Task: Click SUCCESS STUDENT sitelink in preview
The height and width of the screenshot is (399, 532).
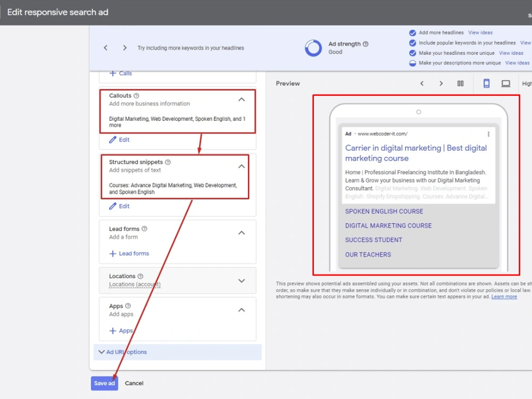Action: click(373, 240)
